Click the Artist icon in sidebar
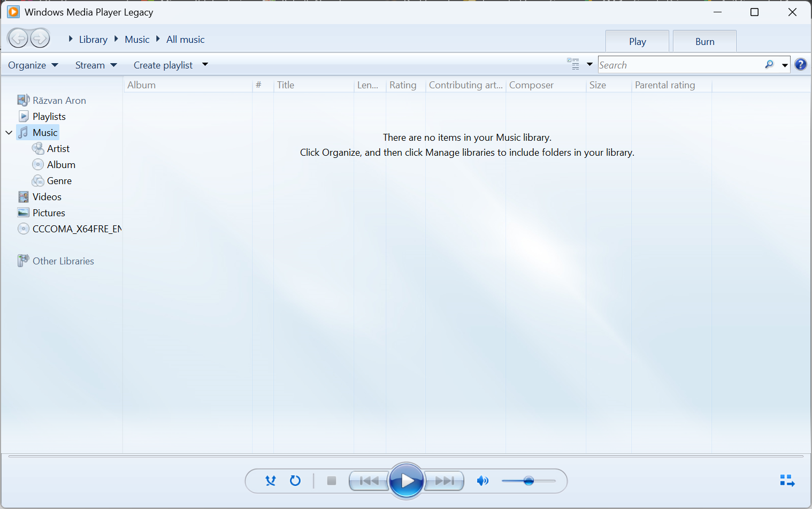The image size is (812, 509). (38, 148)
